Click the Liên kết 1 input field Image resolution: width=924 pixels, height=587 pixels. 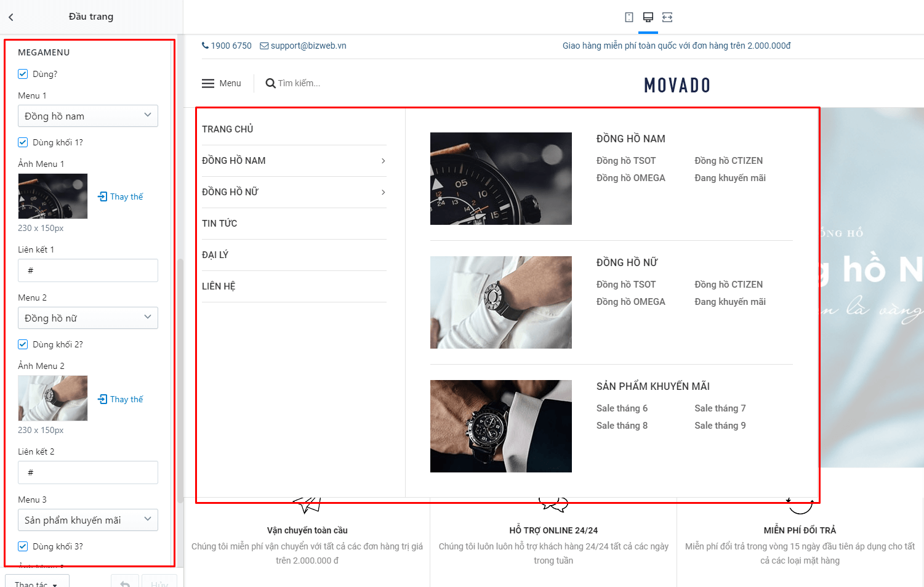point(88,270)
